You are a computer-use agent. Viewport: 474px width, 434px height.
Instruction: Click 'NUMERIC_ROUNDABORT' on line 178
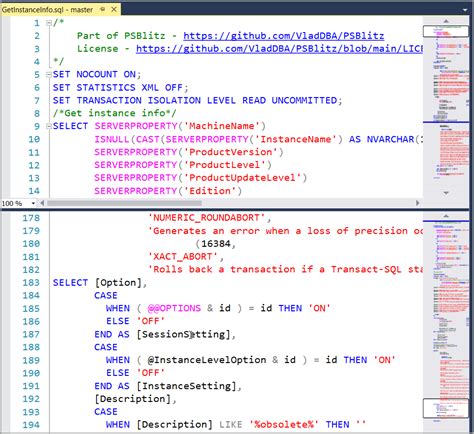point(206,218)
